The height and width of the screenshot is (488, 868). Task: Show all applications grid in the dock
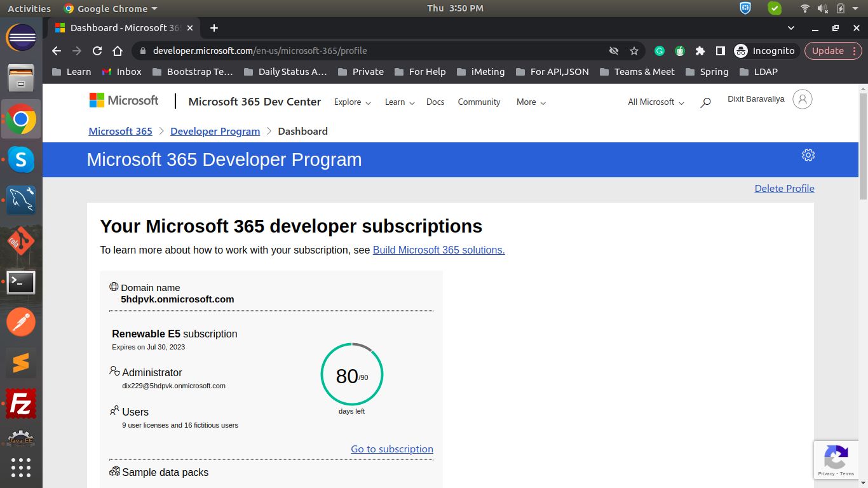tap(21, 467)
